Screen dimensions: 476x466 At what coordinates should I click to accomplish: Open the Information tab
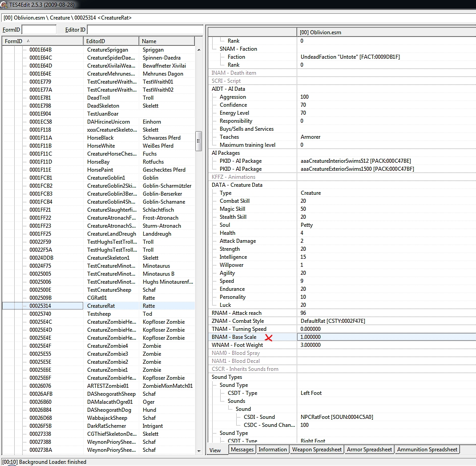click(x=272, y=450)
